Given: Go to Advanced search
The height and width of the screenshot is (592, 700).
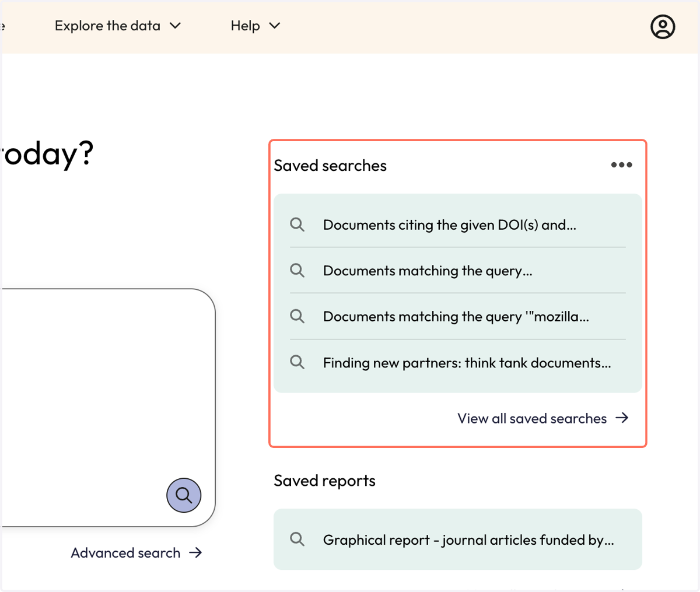Looking at the screenshot, I should click(136, 553).
